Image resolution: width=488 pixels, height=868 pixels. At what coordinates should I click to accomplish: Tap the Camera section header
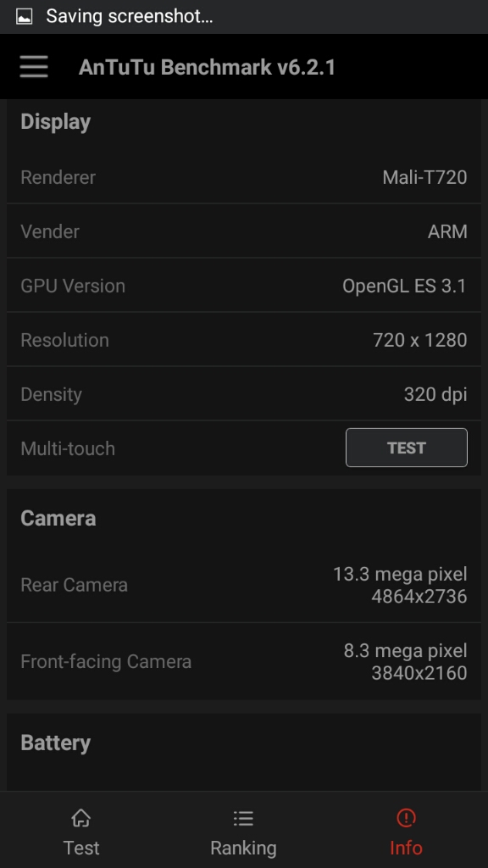(x=58, y=519)
